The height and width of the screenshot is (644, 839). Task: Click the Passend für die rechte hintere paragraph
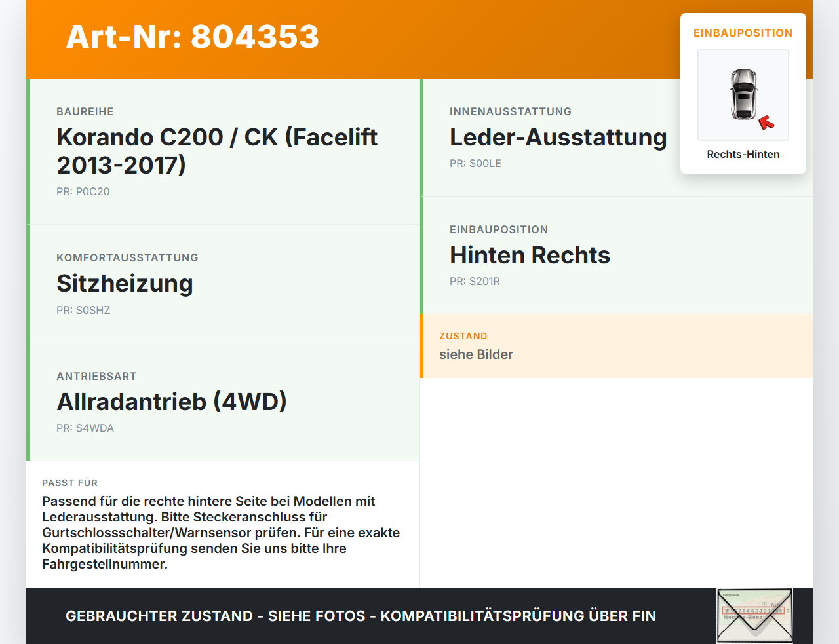pyautogui.click(x=221, y=533)
